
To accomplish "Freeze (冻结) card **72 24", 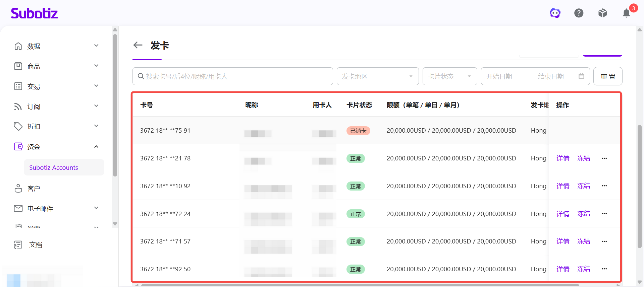I will point(584,214).
